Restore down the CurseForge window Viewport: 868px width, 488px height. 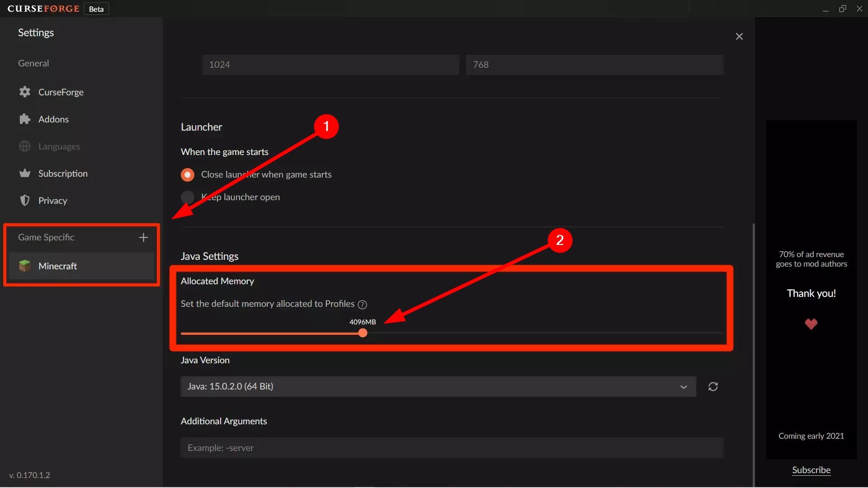843,9
